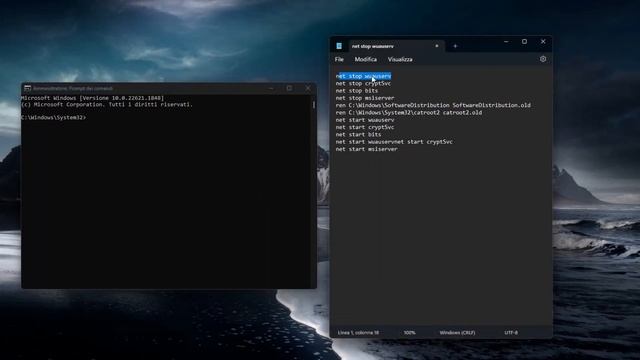Viewport: 640px width, 360px height.
Task: Maximize the Notepad window
Action: pyautogui.click(x=524, y=42)
